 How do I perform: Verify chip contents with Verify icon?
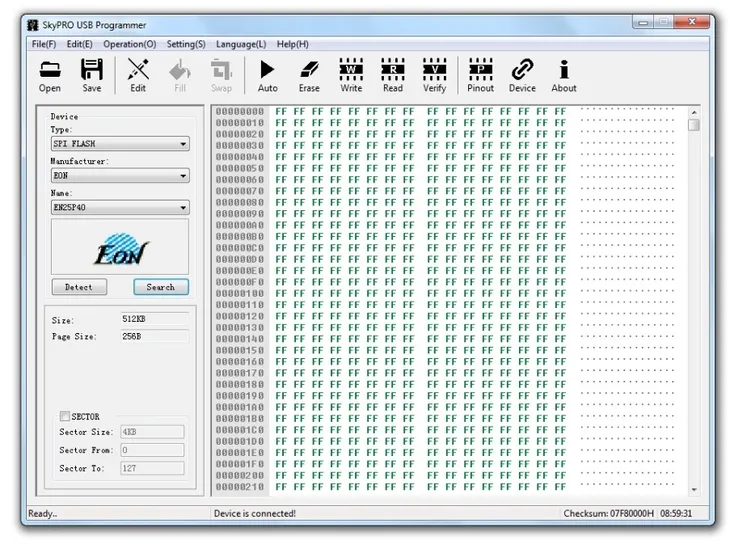[434, 75]
